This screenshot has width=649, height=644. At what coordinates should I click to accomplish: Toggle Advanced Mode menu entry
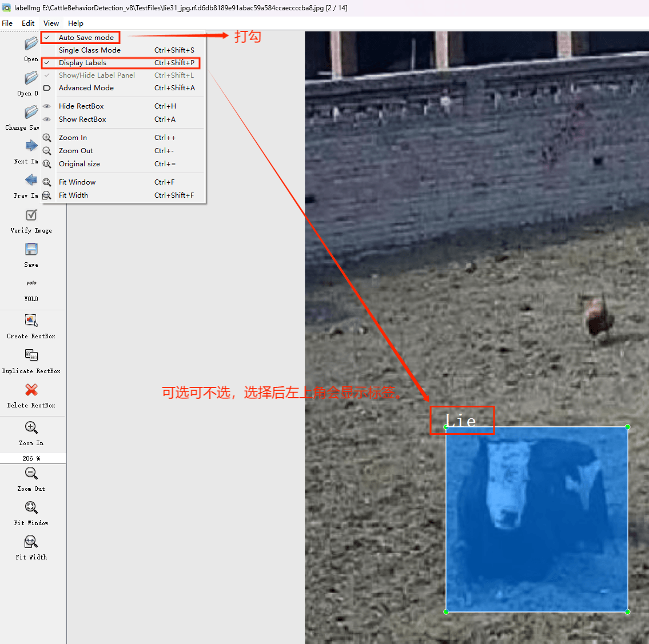click(x=123, y=87)
